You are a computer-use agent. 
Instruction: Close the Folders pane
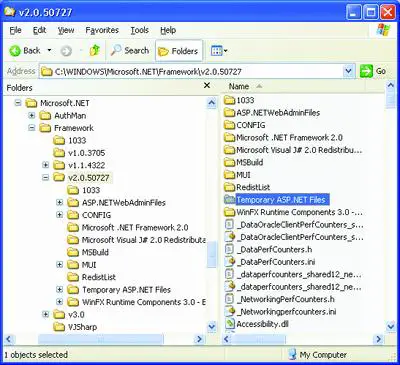pos(207,86)
